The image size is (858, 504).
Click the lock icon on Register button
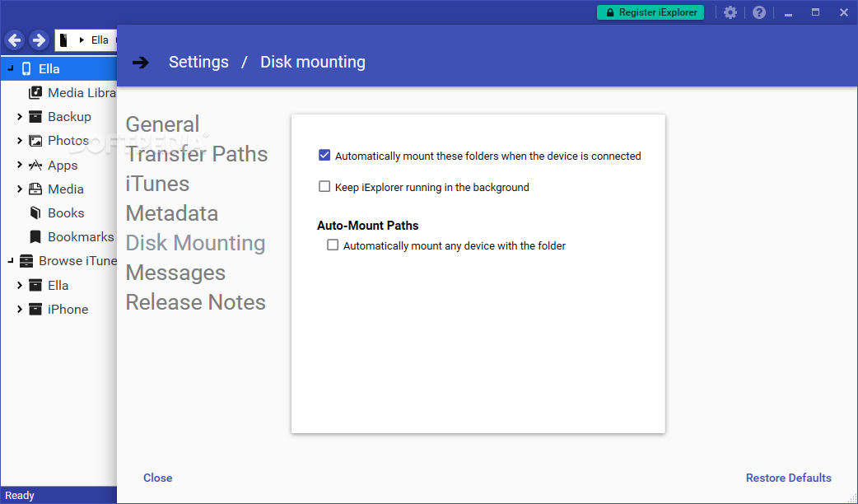(x=609, y=12)
